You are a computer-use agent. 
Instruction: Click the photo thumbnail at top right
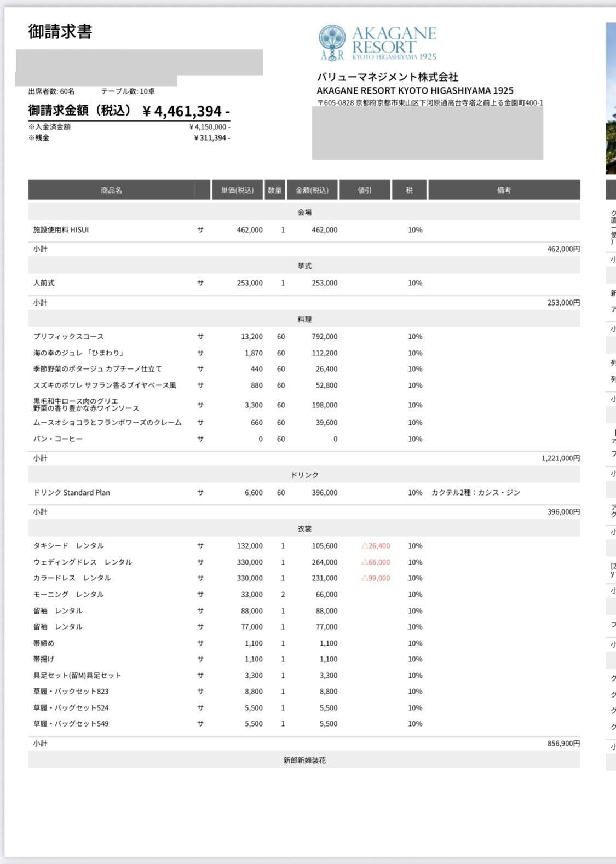coord(611,99)
